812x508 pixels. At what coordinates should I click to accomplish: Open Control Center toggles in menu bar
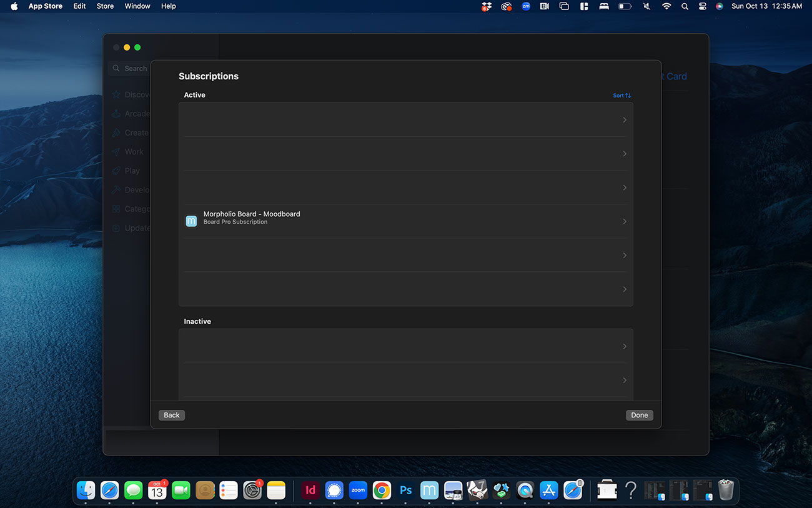click(x=702, y=6)
